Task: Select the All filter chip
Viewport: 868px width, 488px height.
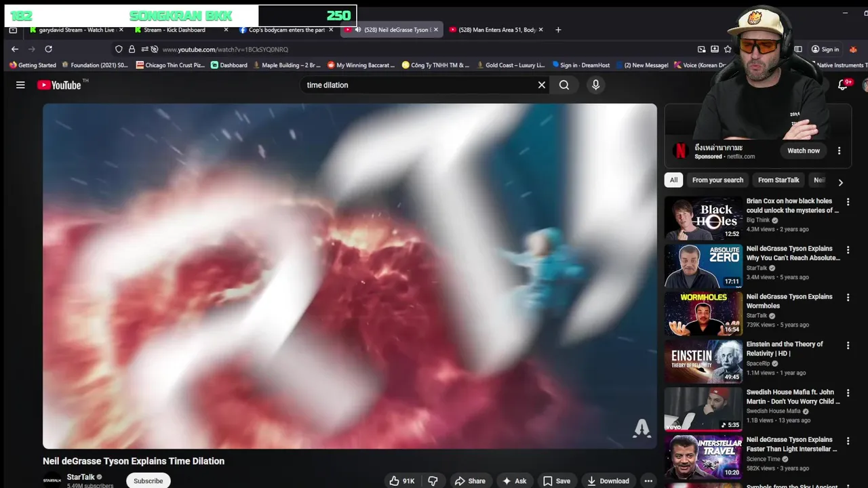Action: (x=673, y=180)
